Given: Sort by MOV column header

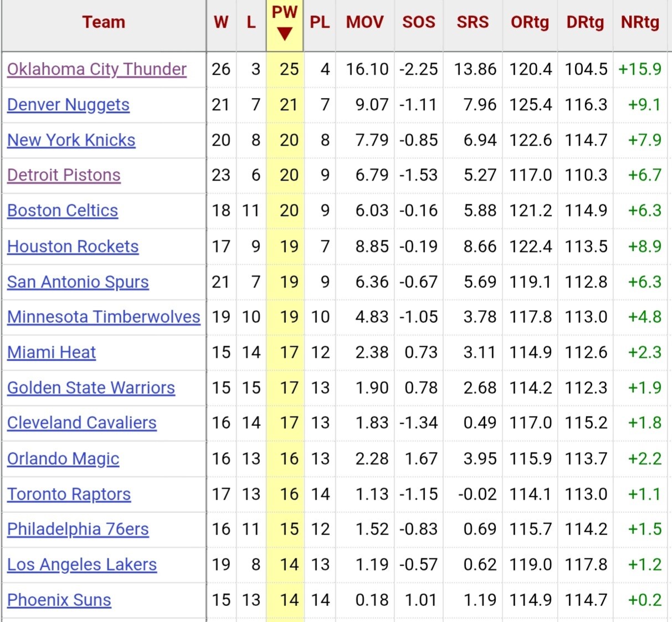Looking at the screenshot, I should tap(365, 22).
